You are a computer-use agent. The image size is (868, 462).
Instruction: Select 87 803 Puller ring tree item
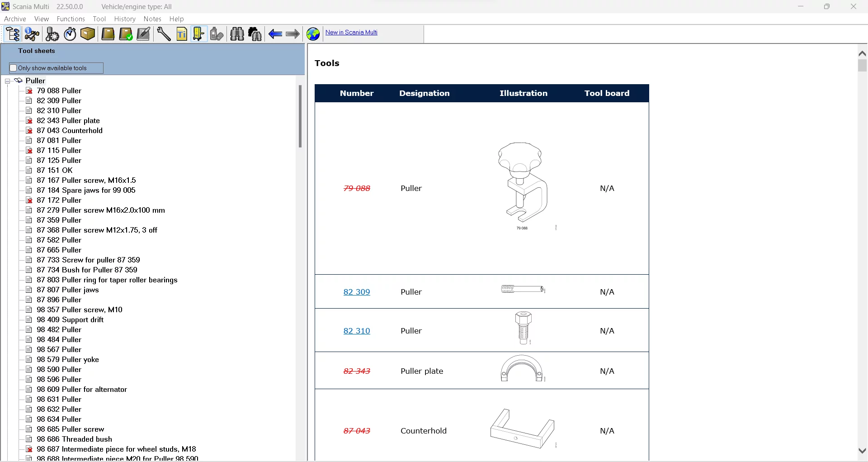click(107, 280)
